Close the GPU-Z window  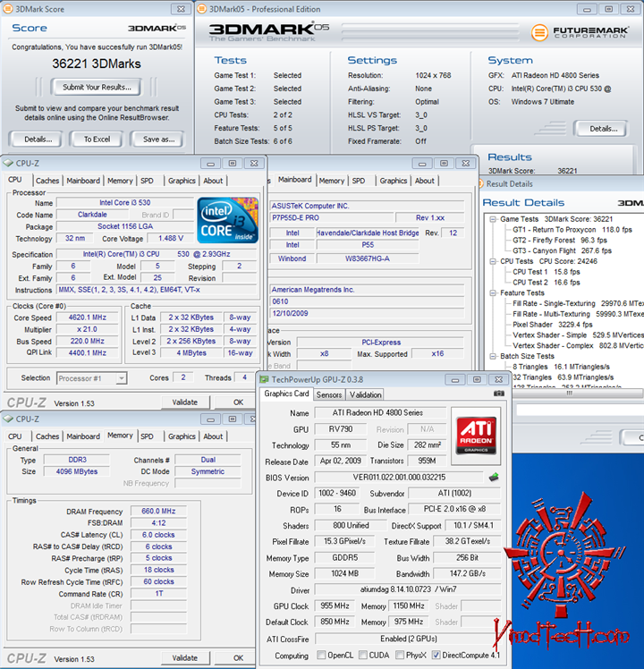click(498, 380)
